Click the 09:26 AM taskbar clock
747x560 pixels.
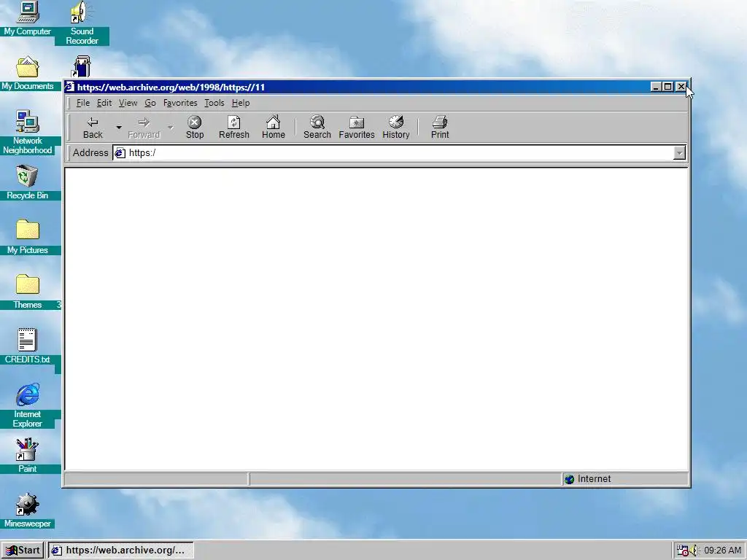[x=722, y=550]
